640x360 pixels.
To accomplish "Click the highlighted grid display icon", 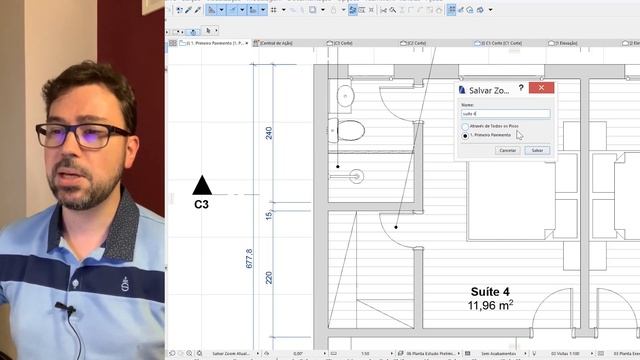I will (451, 10).
